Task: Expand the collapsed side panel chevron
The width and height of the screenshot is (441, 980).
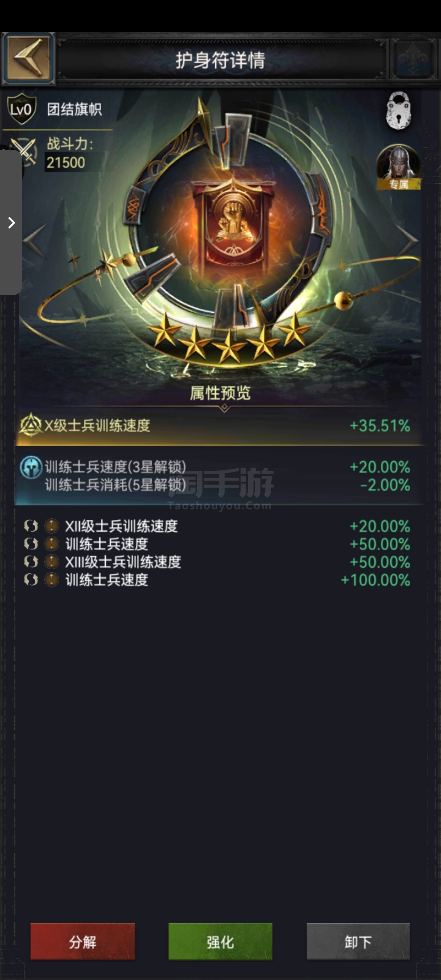Action: tap(11, 223)
